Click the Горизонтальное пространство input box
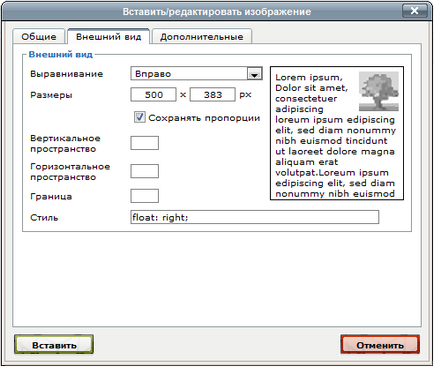The height and width of the screenshot is (367, 434). coord(145,171)
